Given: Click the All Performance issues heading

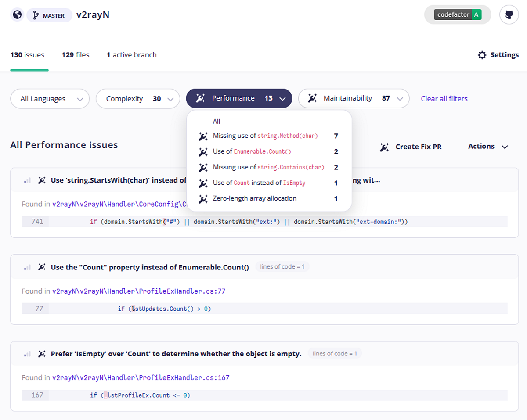Looking at the screenshot, I should 64,145.
